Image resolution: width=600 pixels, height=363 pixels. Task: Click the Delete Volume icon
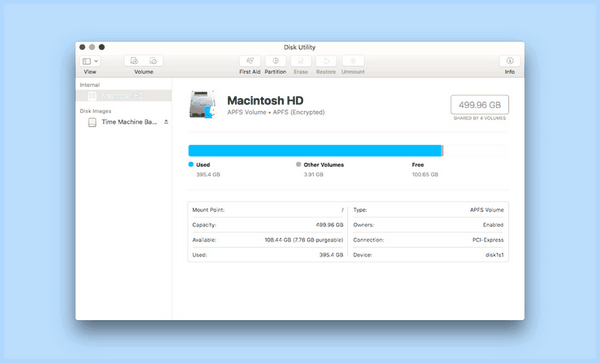point(153,61)
